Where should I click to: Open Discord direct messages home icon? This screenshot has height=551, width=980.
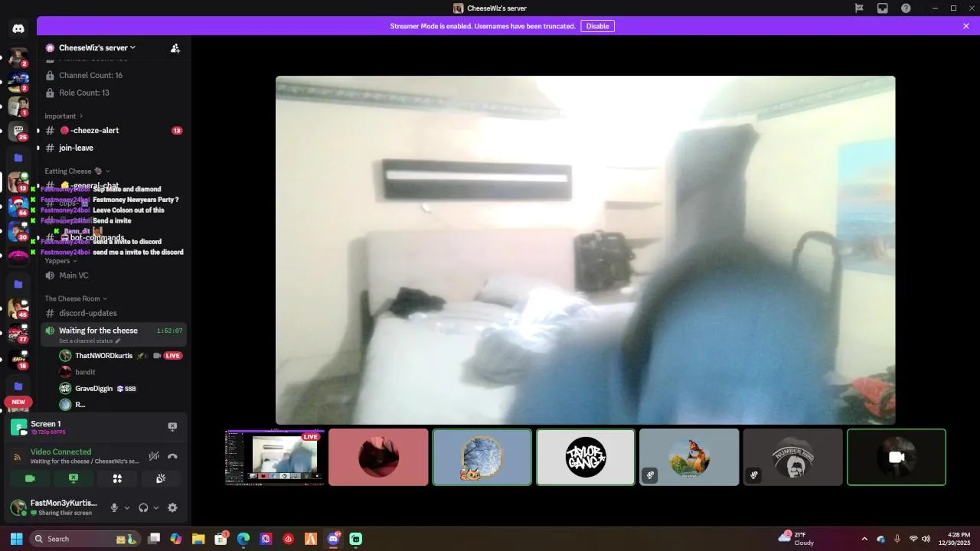18,29
